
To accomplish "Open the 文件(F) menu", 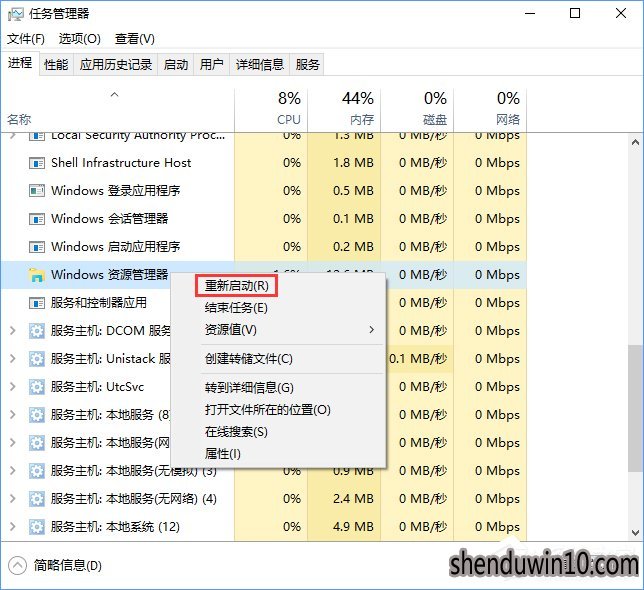I will pos(26,39).
